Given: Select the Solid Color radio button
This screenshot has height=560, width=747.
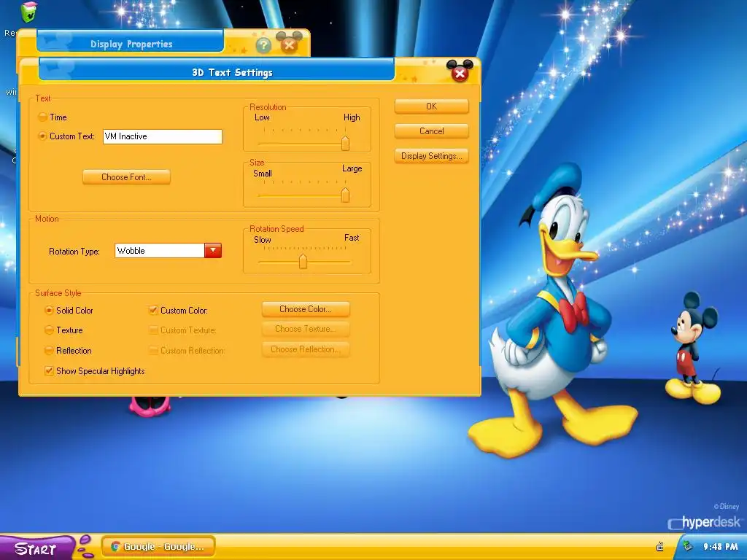Looking at the screenshot, I should pos(49,311).
